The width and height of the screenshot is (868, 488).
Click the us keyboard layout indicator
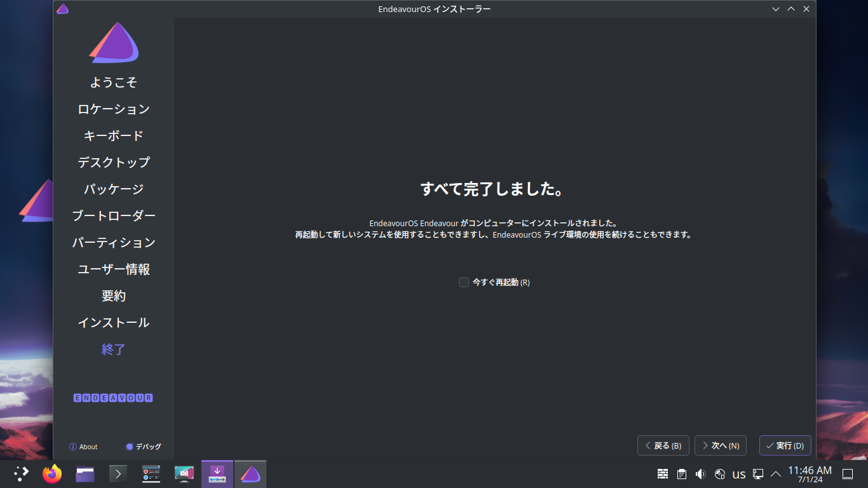[739, 474]
